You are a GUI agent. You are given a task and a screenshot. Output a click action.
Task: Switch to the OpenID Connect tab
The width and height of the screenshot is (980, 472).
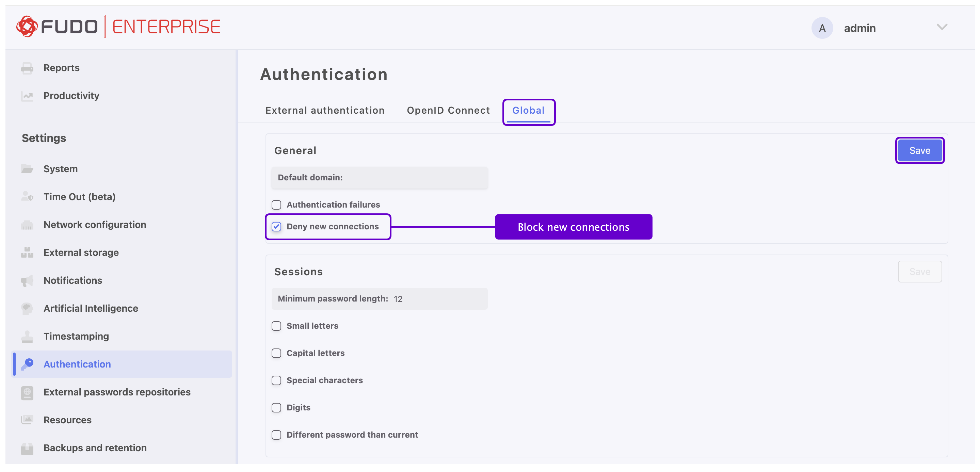pyautogui.click(x=448, y=111)
